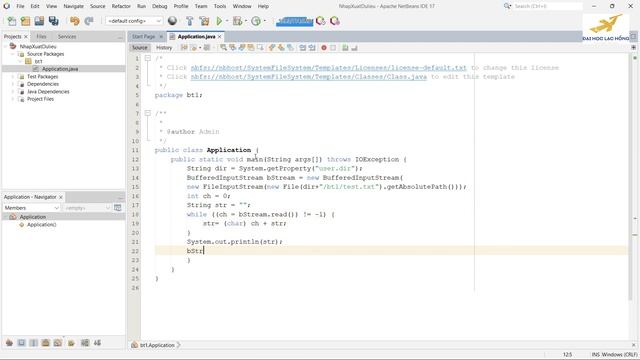Open the run dropdown arrow next to play
640x360 pixels.
point(227,21)
